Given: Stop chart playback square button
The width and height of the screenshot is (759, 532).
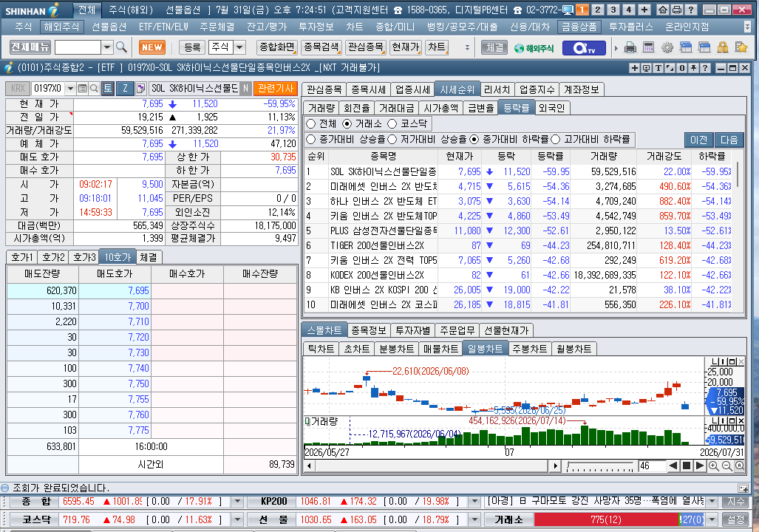Looking at the screenshot, I should pyautogui.click(x=687, y=465).
